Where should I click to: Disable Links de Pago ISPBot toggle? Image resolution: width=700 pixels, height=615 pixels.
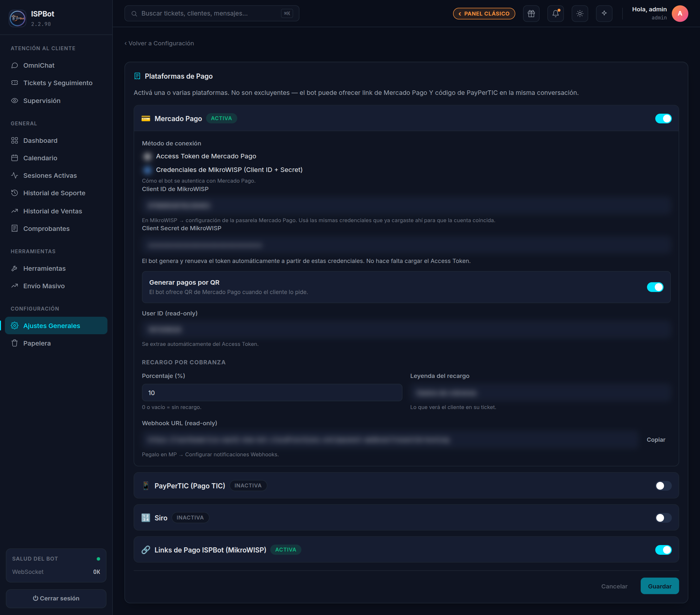(663, 550)
